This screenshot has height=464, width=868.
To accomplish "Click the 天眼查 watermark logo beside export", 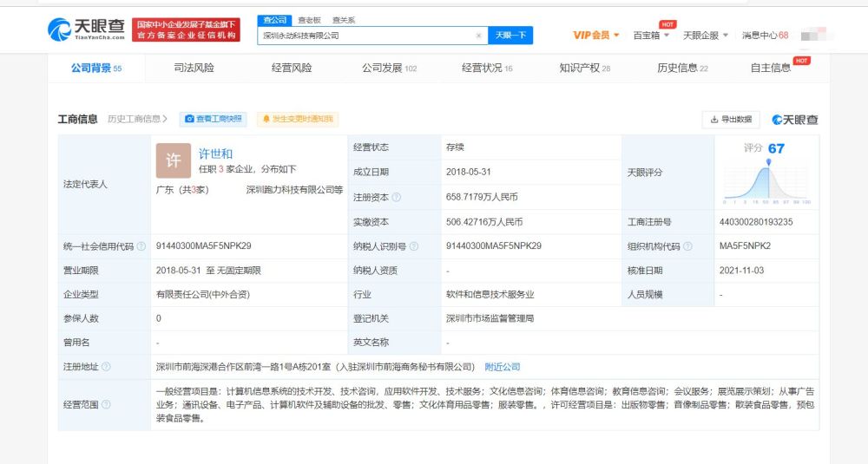I will click(795, 120).
